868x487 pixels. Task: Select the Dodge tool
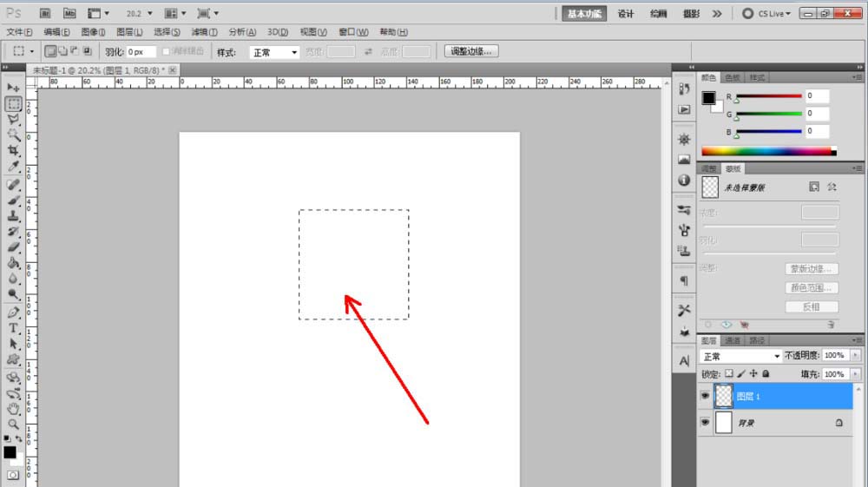(13, 294)
